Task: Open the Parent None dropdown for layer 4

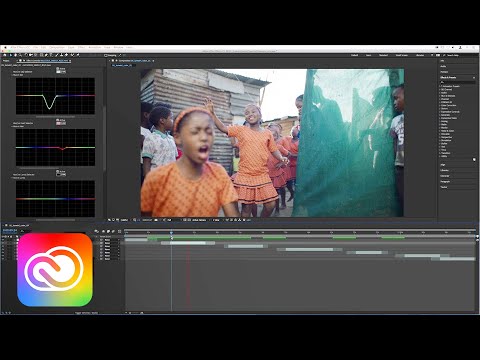Action: coord(111,249)
